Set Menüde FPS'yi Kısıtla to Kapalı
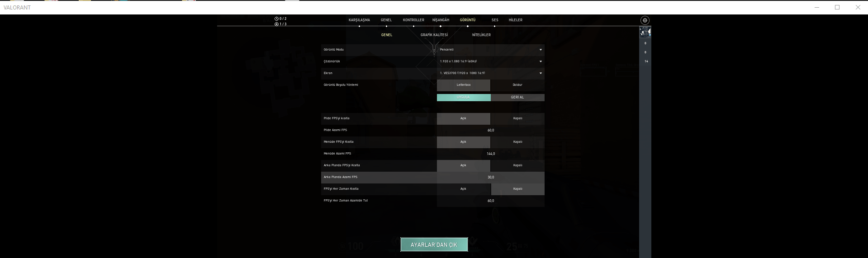The height and width of the screenshot is (258, 868). [x=517, y=142]
